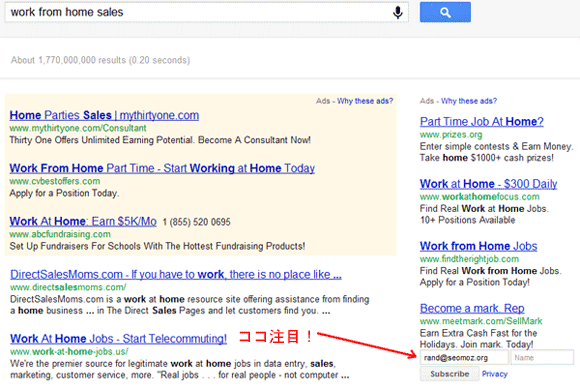This screenshot has width=580, height=389.
Task: Click the Name input field
Action: [542, 358]
